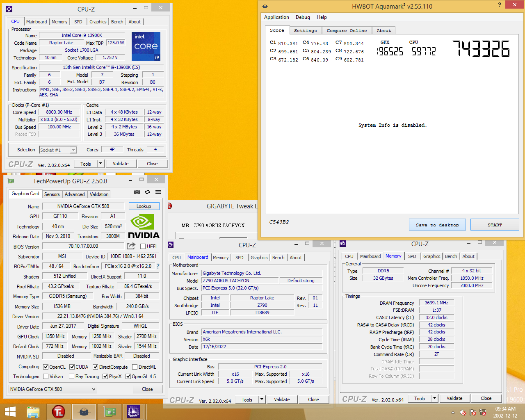Expand Tools arrow in CPU-Z CPU window
Viewport: 525px width, 420px height.
(100, 164)
